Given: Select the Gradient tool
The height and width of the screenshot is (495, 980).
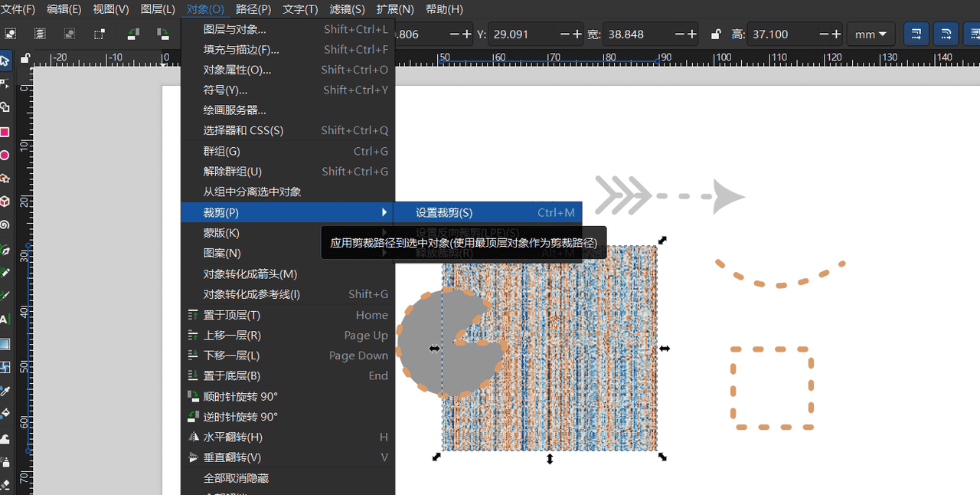Looking at the screenshot, I should click(x=5, y=343).
